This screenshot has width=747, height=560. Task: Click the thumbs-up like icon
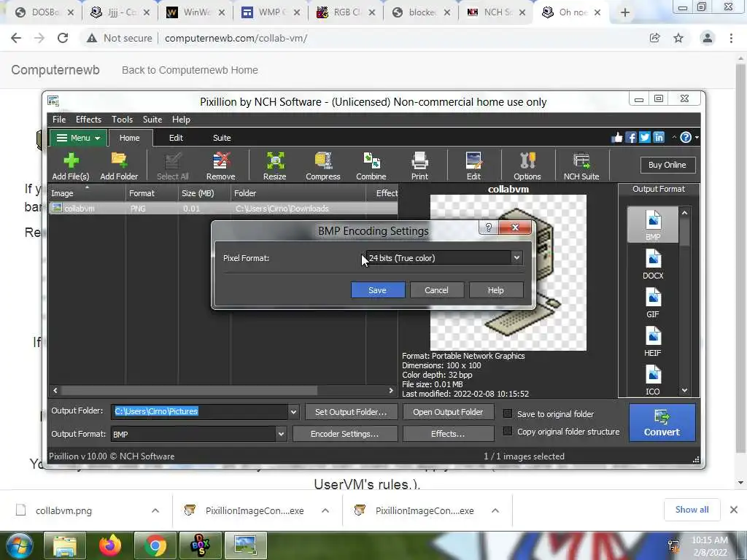(617, 138)
